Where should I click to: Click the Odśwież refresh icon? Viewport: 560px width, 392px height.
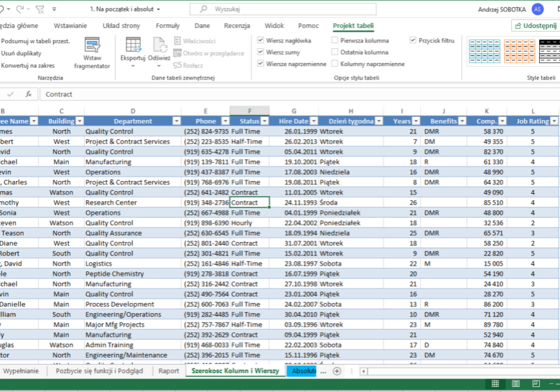159,45
